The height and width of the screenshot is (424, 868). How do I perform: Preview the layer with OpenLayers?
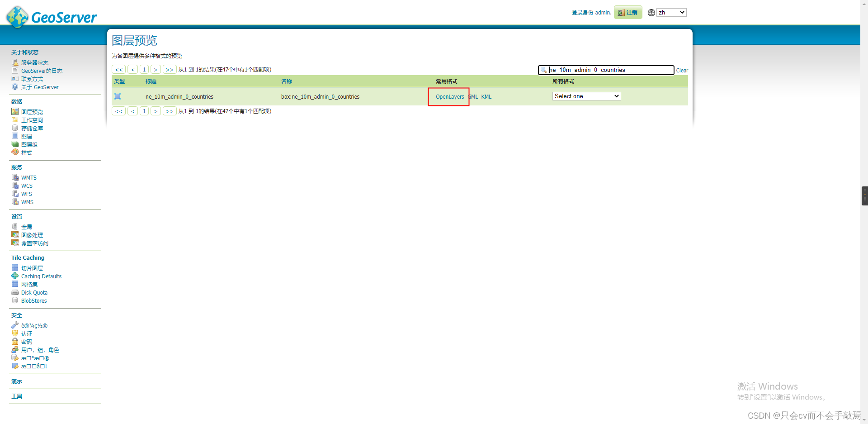[449, 96]
